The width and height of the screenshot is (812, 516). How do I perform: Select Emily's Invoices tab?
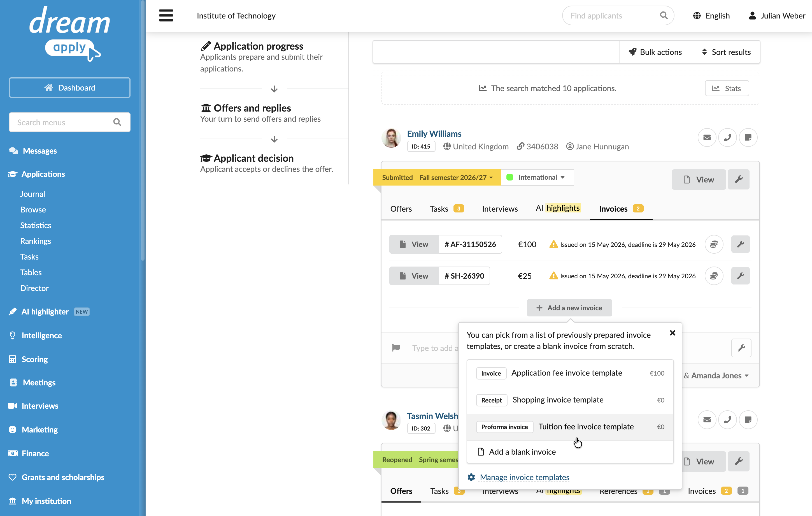click(621, 209)
